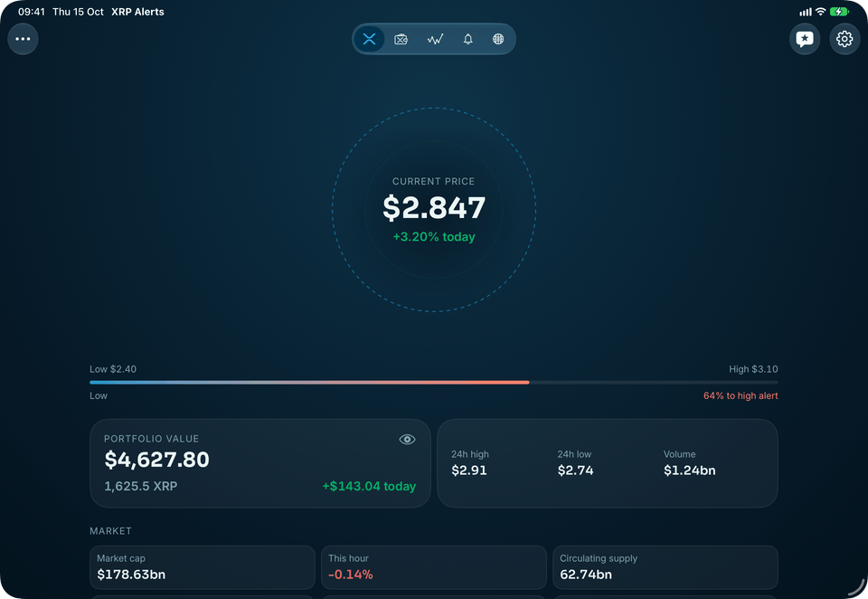Tap the star feedback bubble icon
Viewport: 868px width, 599px height.
pos(805,39)
